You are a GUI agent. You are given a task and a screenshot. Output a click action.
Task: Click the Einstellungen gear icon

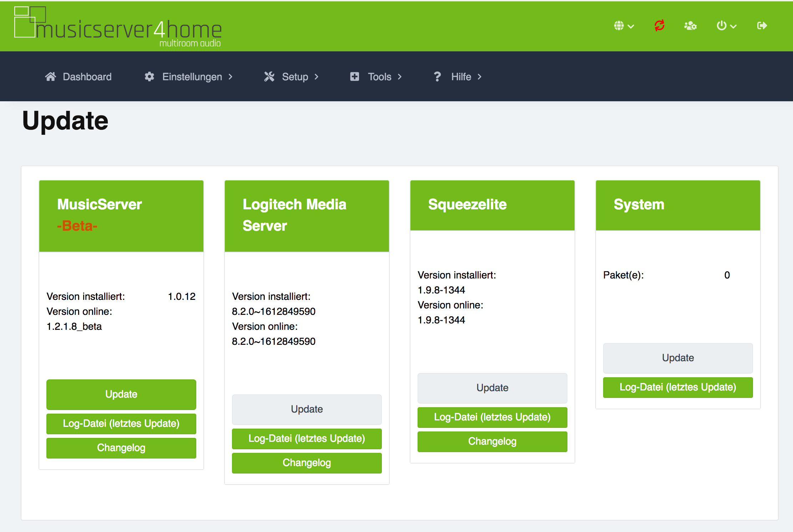pyautogui.click(x=149, y=77)
